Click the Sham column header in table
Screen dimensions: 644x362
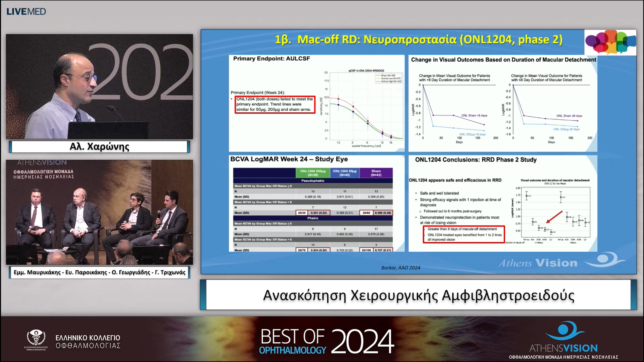coord(376,173)
